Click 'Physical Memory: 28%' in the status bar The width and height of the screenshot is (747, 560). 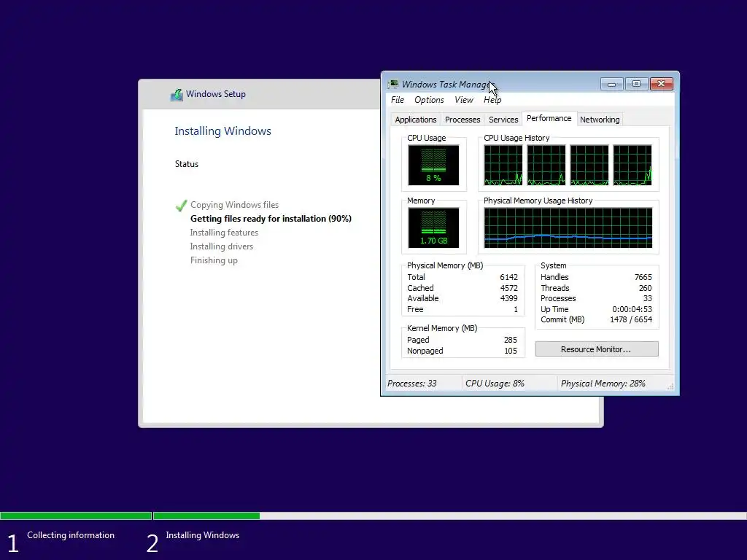click(603, 384)
